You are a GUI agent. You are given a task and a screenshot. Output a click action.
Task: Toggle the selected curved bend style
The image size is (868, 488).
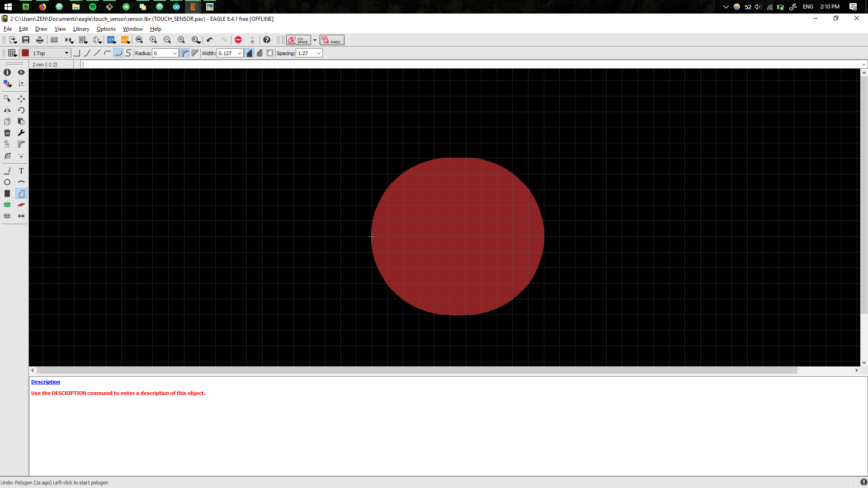click(x=118, y=53)
